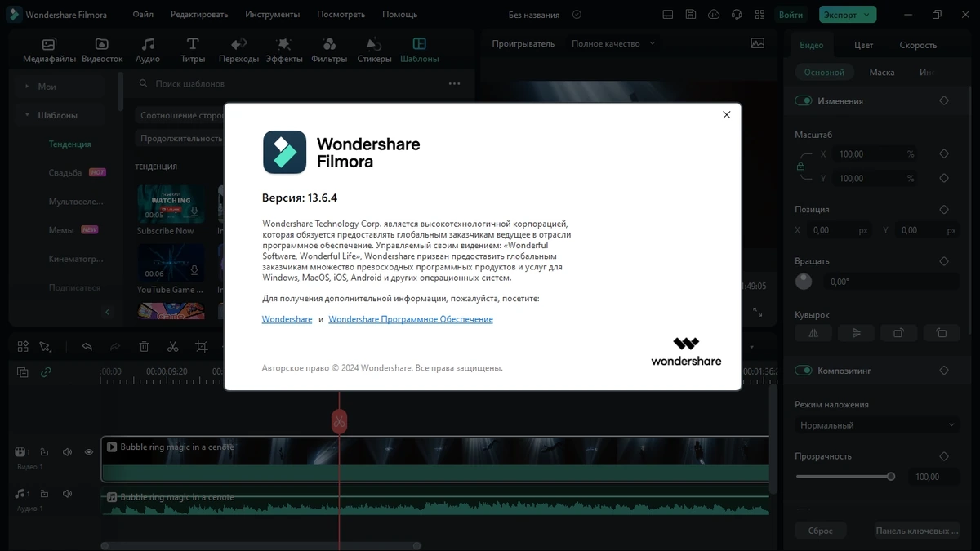The image size is (980, 551).
Task: Toggle the auto ripple link icon
Action: [x=46, y=372]
